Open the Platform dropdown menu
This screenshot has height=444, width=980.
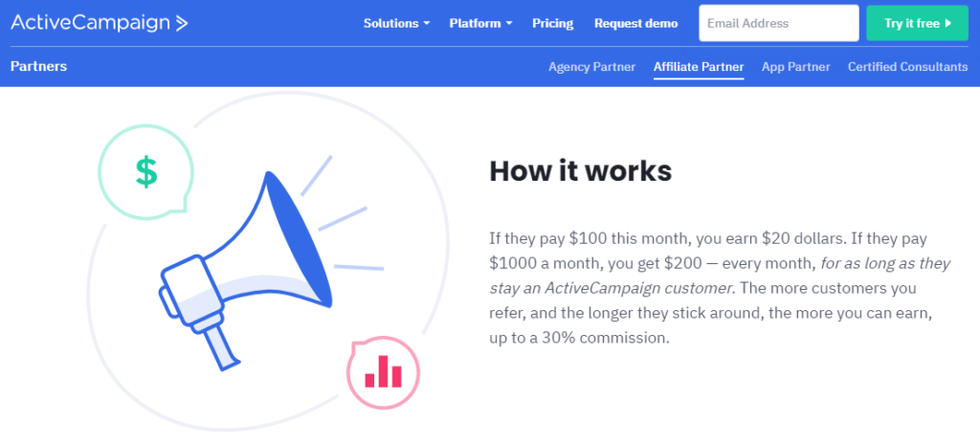[x=480, y=23]
